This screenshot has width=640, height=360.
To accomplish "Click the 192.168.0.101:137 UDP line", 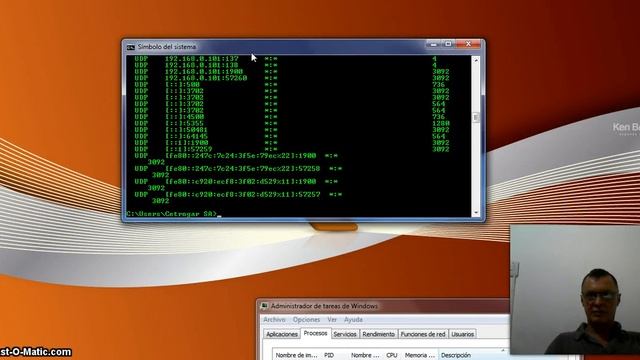I will point(292,59).
